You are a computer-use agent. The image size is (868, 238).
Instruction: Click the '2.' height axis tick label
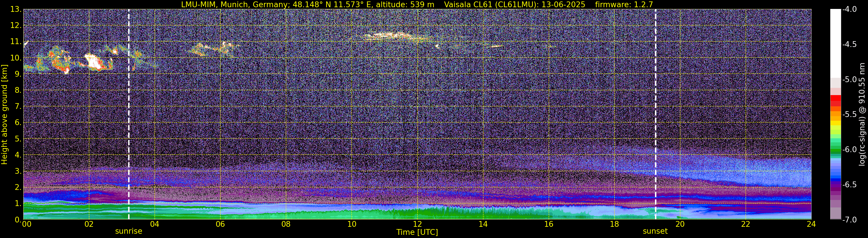[18, 188]
